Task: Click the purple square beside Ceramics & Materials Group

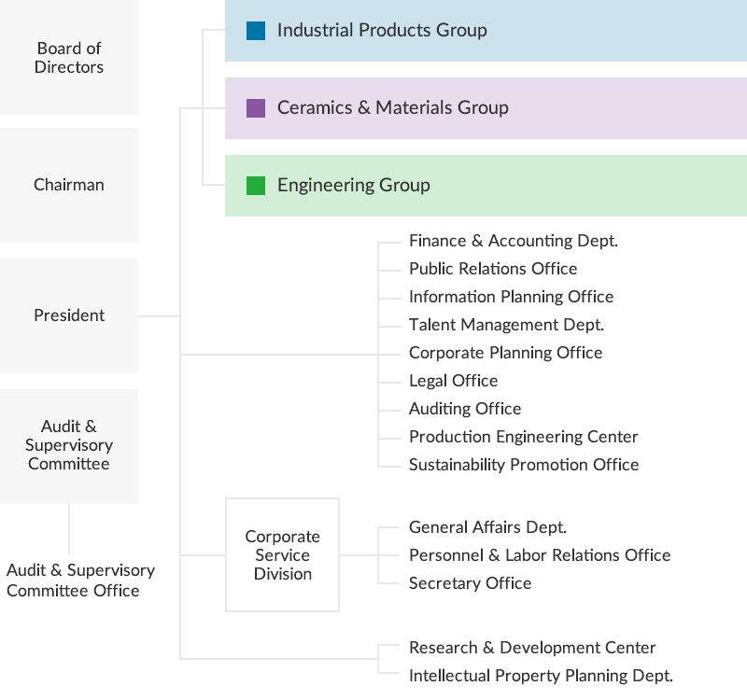Action: (x=256, y=108)
